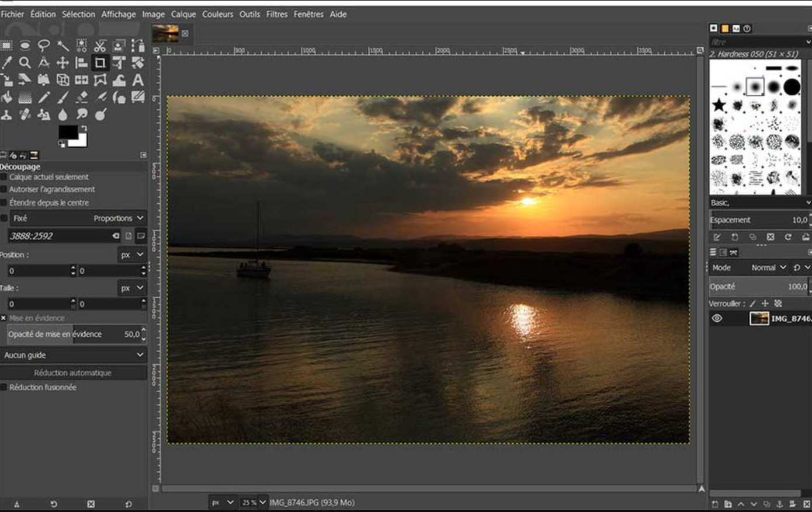This screenshot has width=812, height=512.
Task: Toggle the 'Fixé' proportions checkbox
Action: [4, 218]
